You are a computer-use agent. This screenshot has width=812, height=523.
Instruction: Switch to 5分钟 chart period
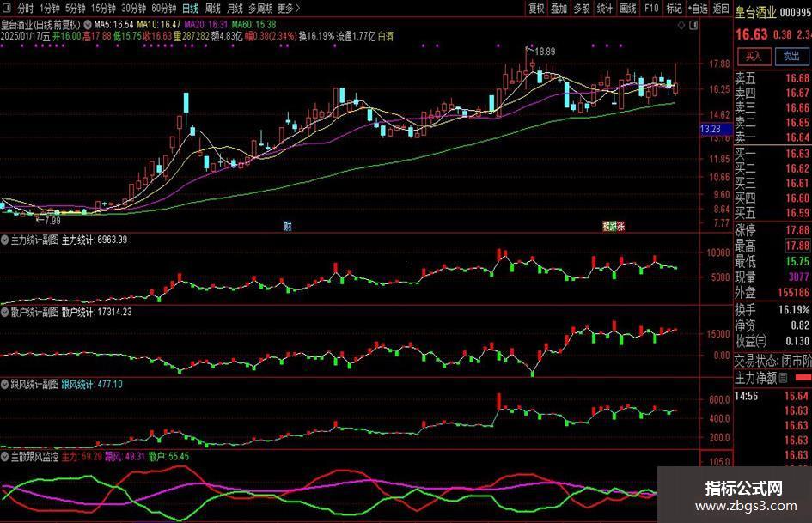[x=75, y=9]
